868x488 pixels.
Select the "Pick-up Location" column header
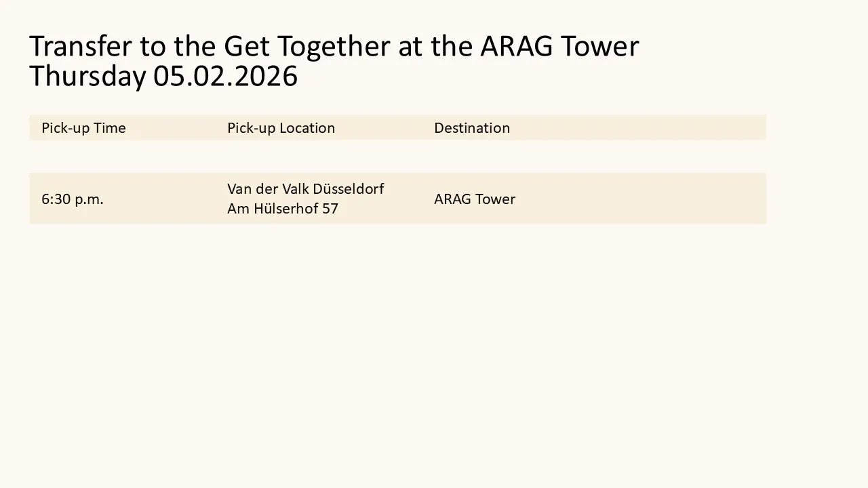tap(281, 128)
